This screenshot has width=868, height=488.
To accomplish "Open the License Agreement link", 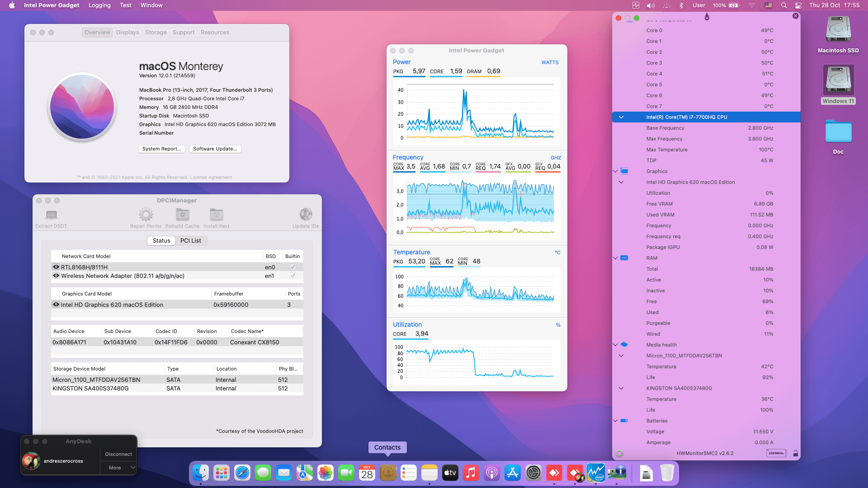I will click(x=211, y=178).
